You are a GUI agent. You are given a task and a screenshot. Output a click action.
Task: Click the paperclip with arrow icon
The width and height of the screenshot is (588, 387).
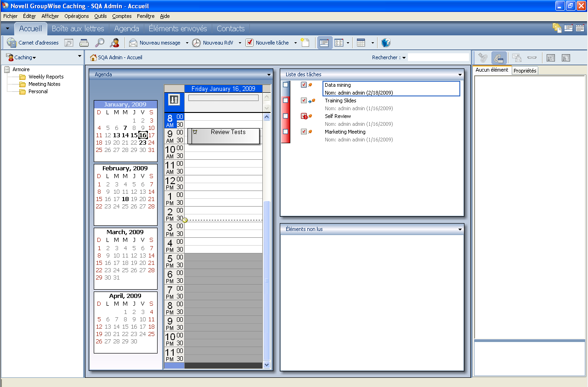[482, 57]
